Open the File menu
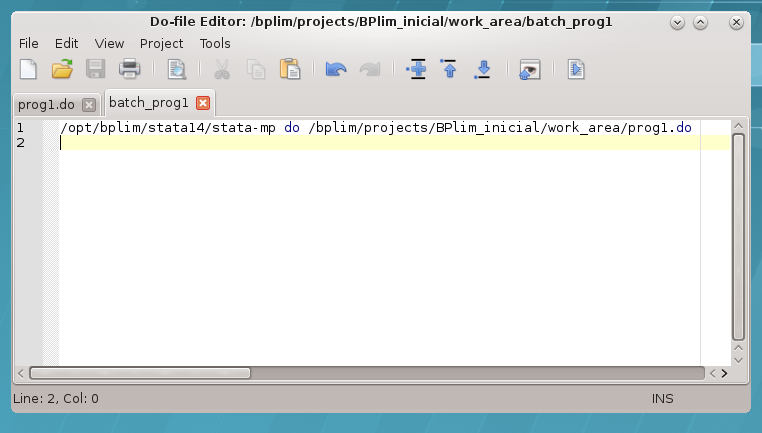 [x=29, y=43]
